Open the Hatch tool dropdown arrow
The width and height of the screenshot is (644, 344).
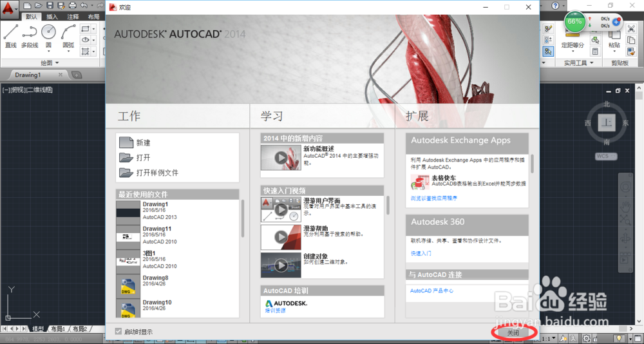tap(93, 52)
